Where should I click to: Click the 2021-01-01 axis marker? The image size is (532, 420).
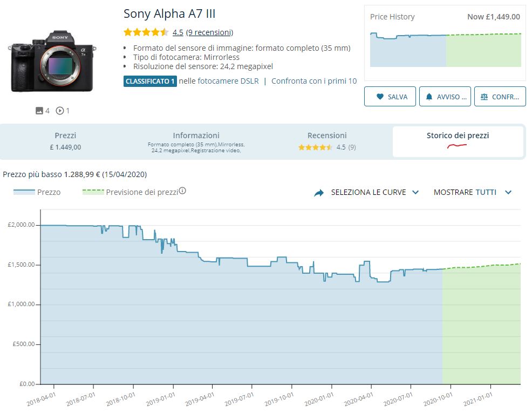click(x=478, y=399)
